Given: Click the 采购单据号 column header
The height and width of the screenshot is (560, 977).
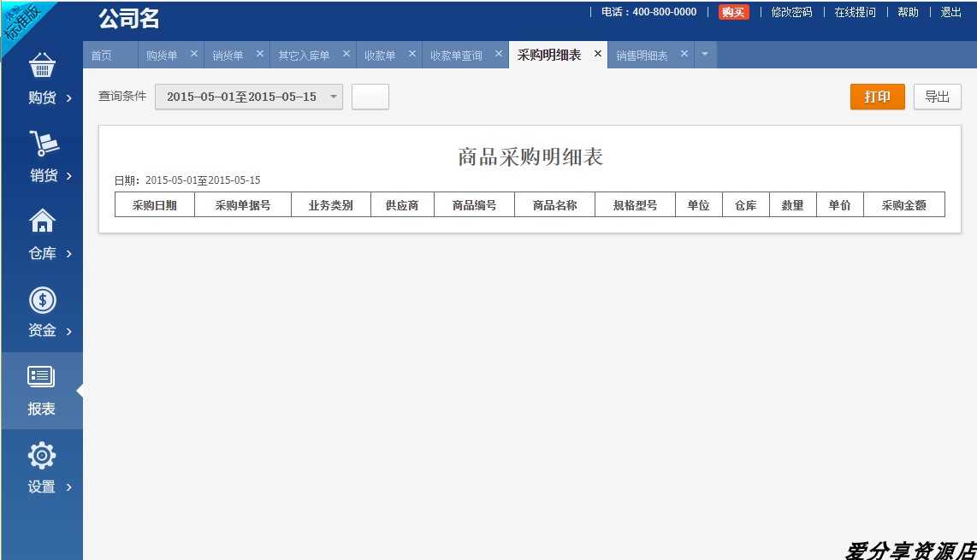Looking at the screenshot, I should (x=243, y=205).
